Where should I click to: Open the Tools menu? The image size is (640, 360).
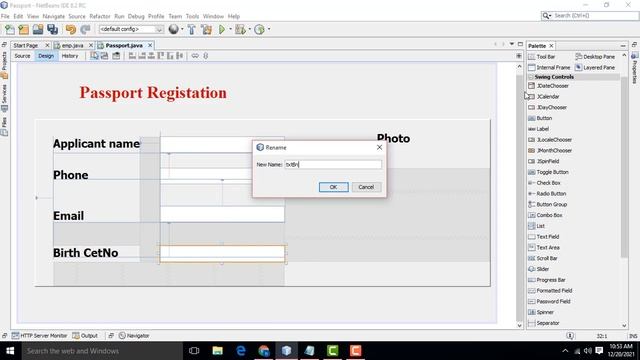point(192,16)
